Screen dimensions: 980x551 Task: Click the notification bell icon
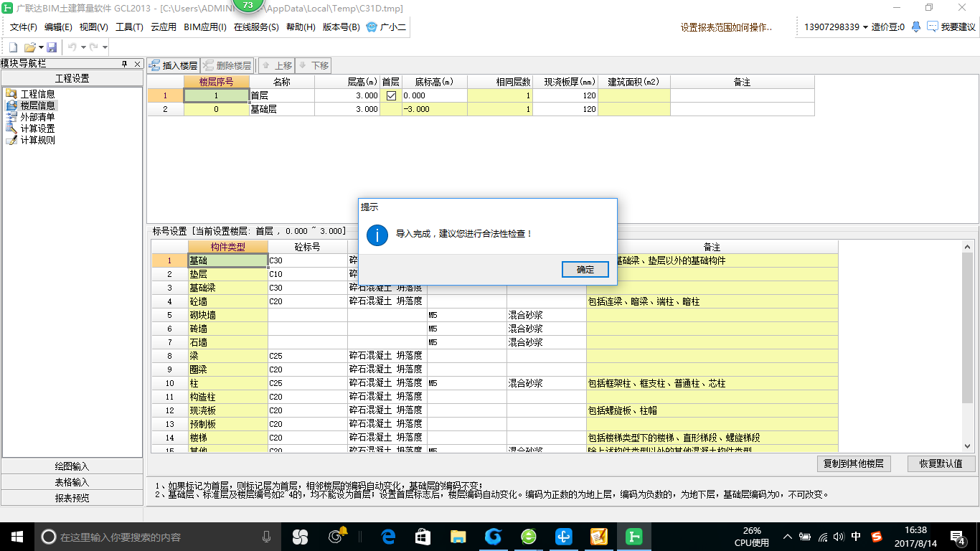916,27
